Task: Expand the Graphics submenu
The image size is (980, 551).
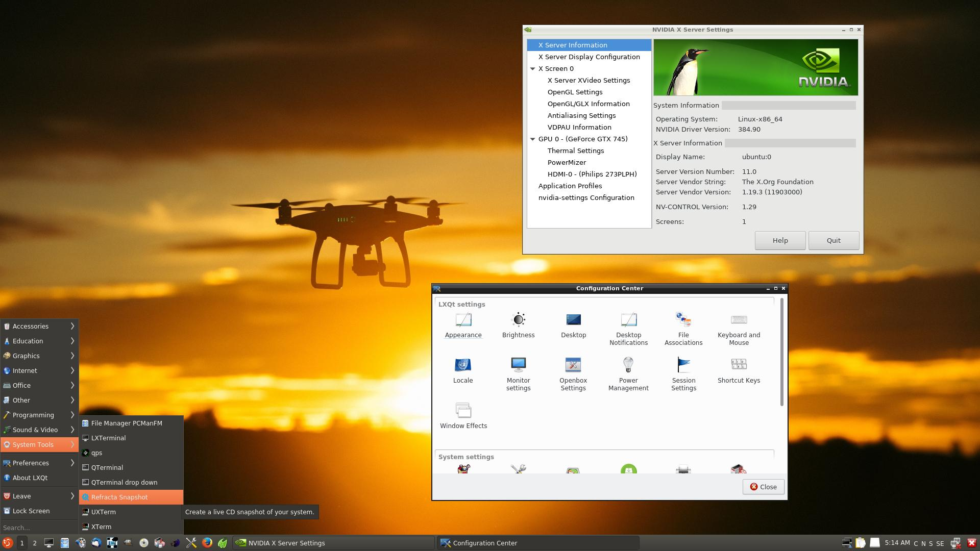Action: (x=39, y=356)
